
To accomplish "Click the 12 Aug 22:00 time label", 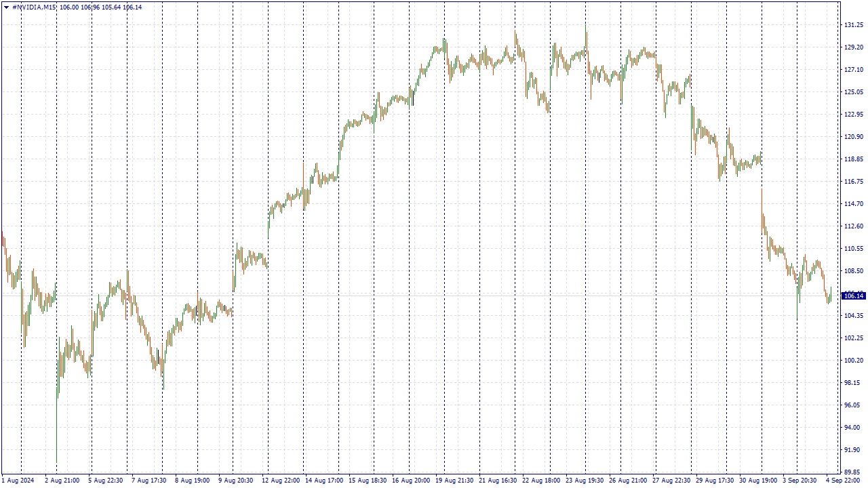I will tap(281, 481).
